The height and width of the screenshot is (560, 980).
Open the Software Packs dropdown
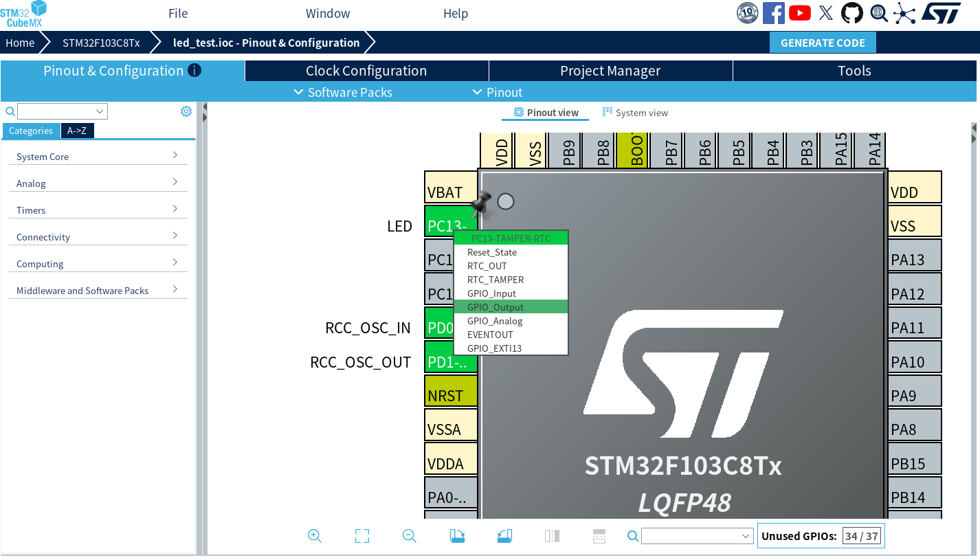[343, 92]
